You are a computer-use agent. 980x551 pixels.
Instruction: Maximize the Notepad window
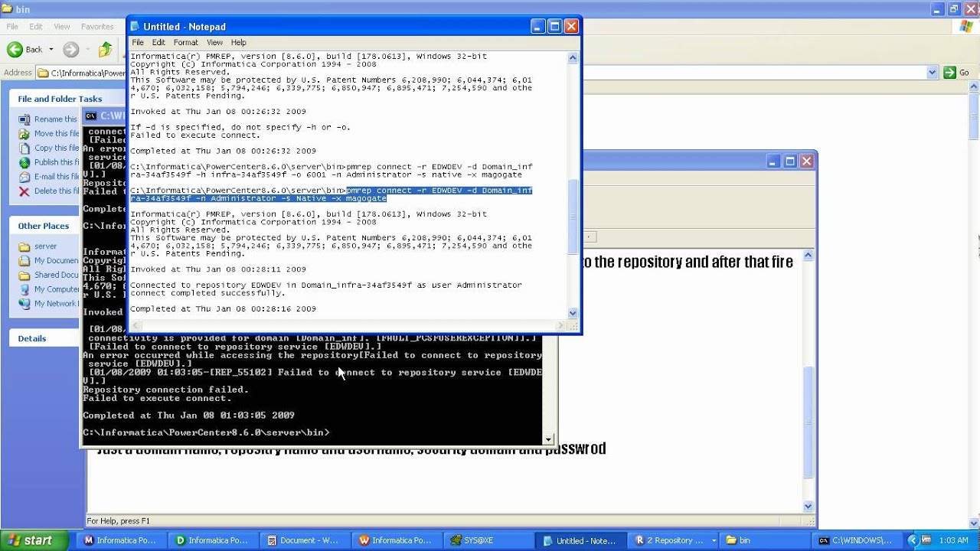pos(554,26)
